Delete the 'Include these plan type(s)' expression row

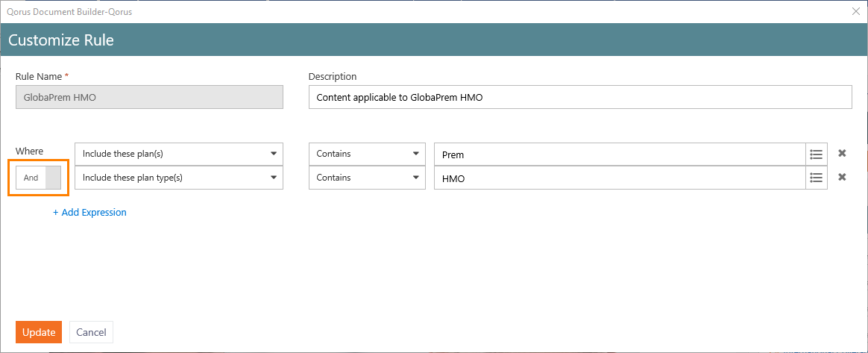(842, 178)
